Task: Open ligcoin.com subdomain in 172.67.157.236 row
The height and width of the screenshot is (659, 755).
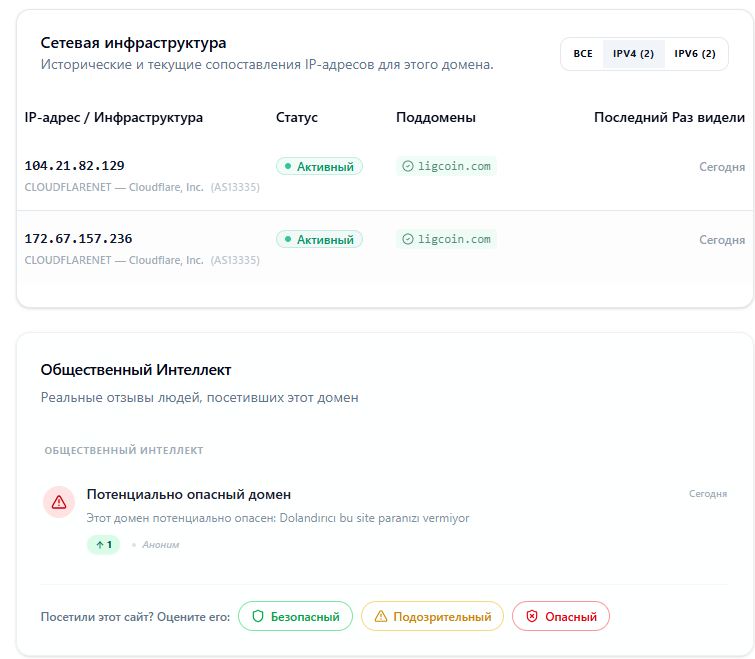Action: pos(446,239)
